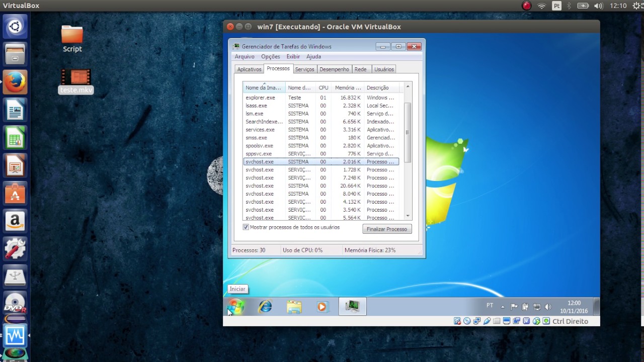
Task: Switch to the Aplicativos tab
Action: (249, 69)
